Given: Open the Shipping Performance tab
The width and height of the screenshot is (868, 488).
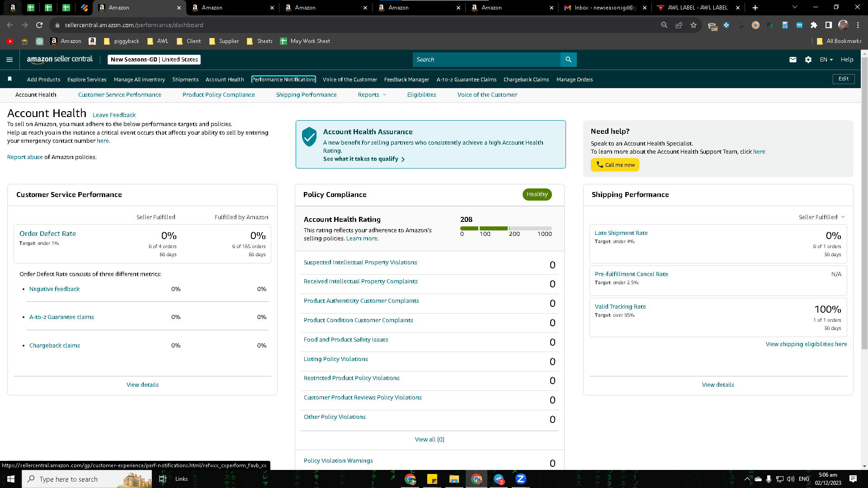Looking at the screenshot, I should click(306, 95).
